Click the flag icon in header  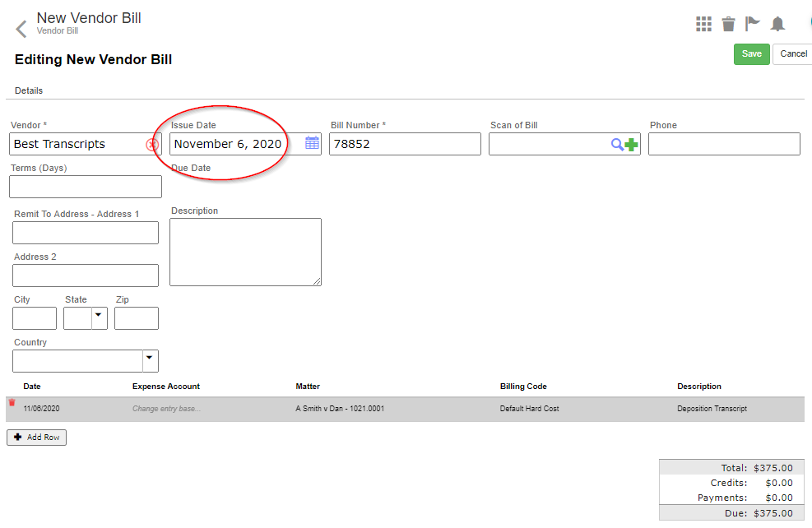[752, 24]
